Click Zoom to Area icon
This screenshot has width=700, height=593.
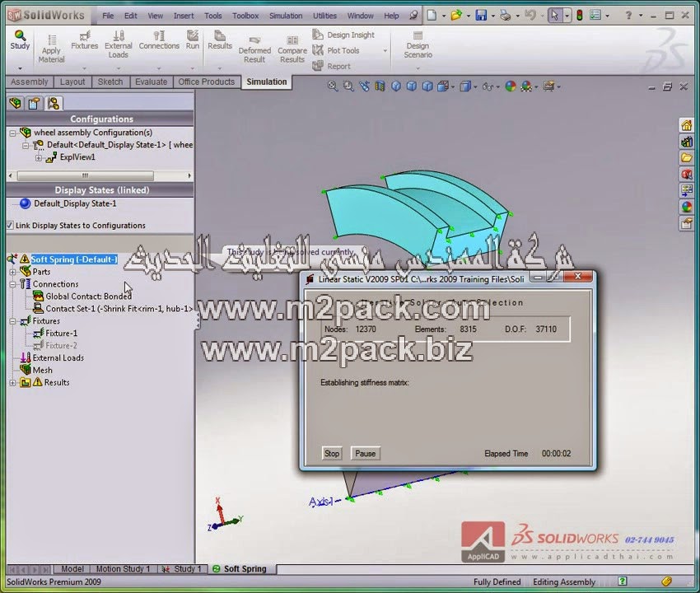[348, 86]
